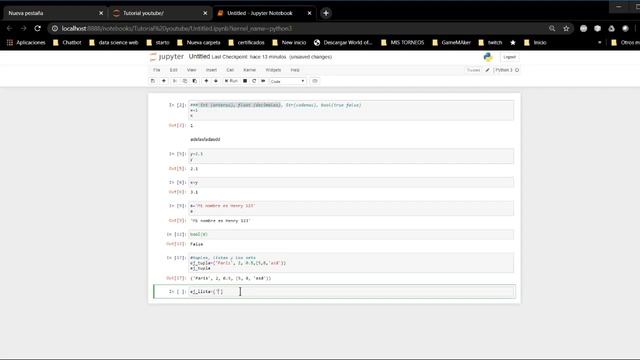640x360 pixels.
Task: Click the Python logo near Logout
Action: coord(488,57)
